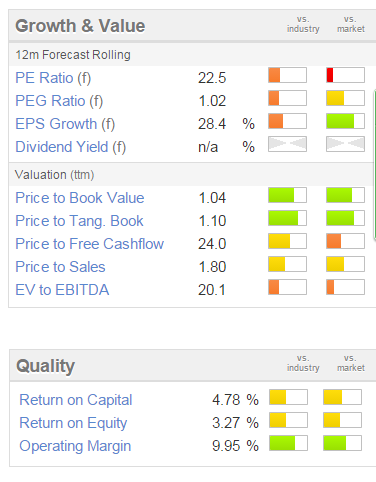Open the Operating Margin link
This screenshot has height=482, width=376.
click(x=75, y=446)
